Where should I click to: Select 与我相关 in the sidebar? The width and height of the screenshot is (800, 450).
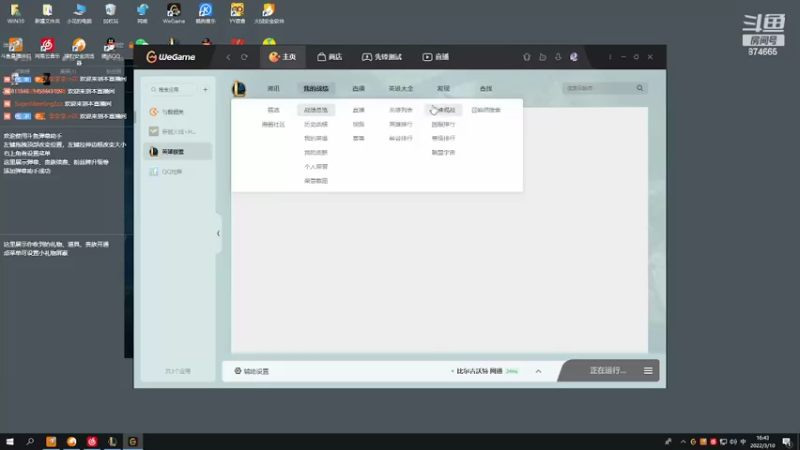[178, 112]
